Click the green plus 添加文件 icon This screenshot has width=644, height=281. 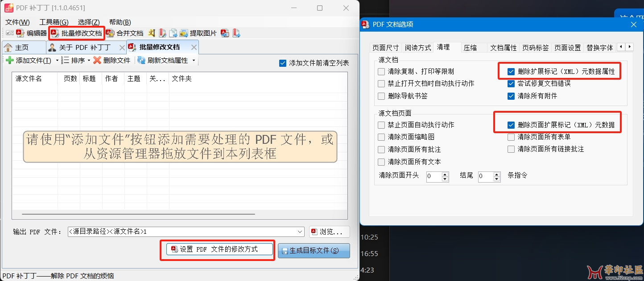coord(10,60)
